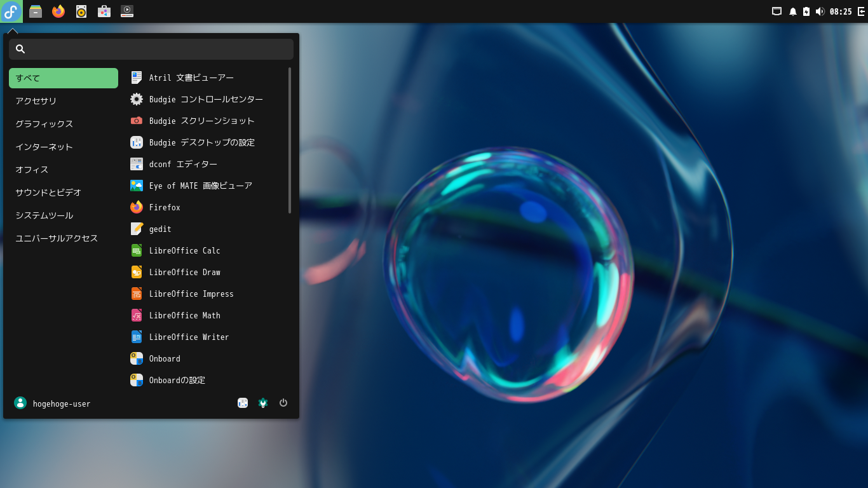868x488 pixels.
Task: Open Budgie デスクトップの設定 entry
Action: coord(207,142)
